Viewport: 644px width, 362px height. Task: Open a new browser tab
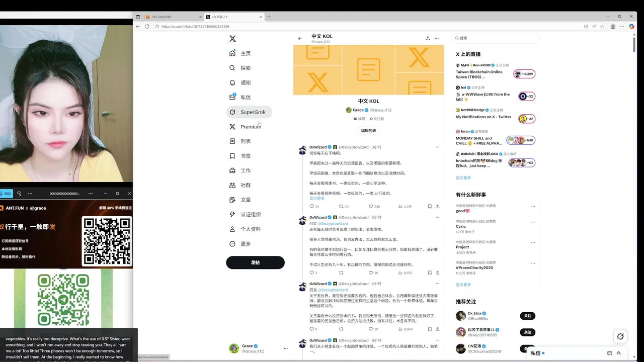click(269, 17)
